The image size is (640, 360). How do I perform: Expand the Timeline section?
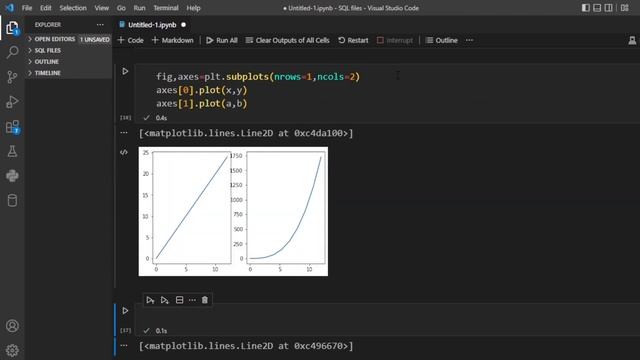coord(69,73)
